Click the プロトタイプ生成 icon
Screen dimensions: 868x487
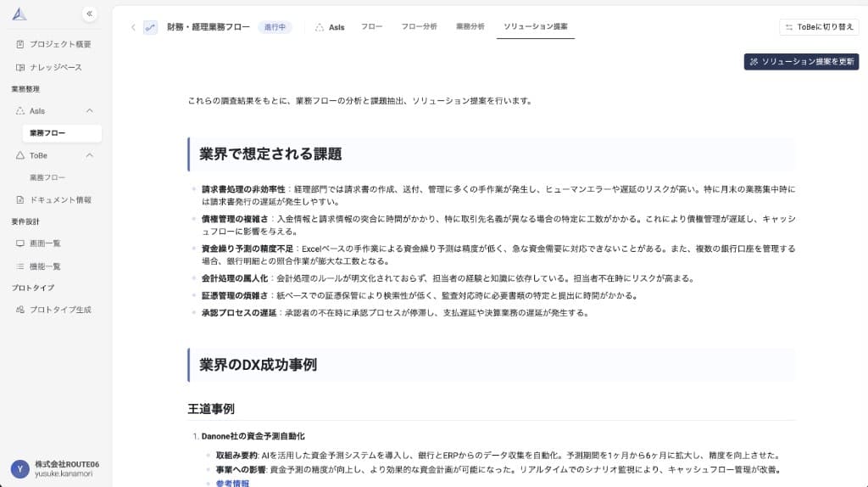coord(20,310)
